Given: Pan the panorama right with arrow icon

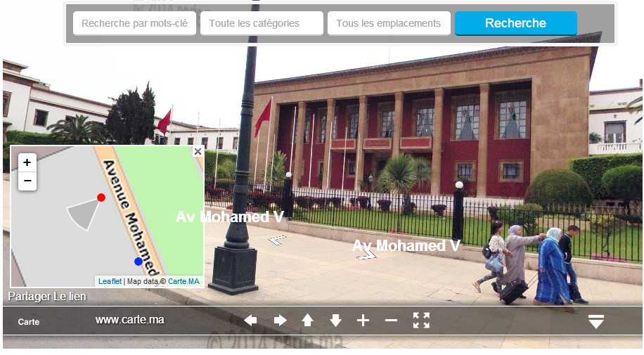Looking at the screenshot, I should coord(280,321).
